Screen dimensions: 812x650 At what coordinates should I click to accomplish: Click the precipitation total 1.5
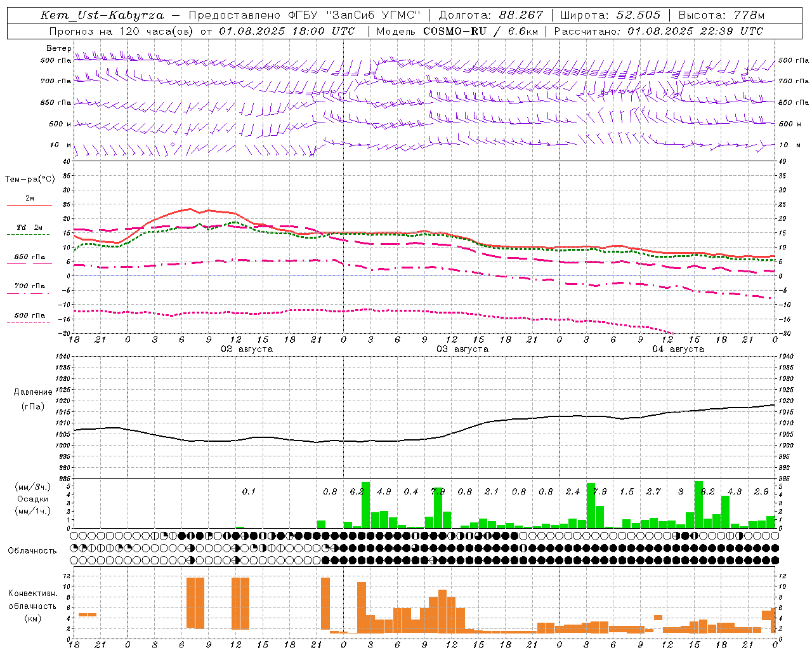point(627,491)
